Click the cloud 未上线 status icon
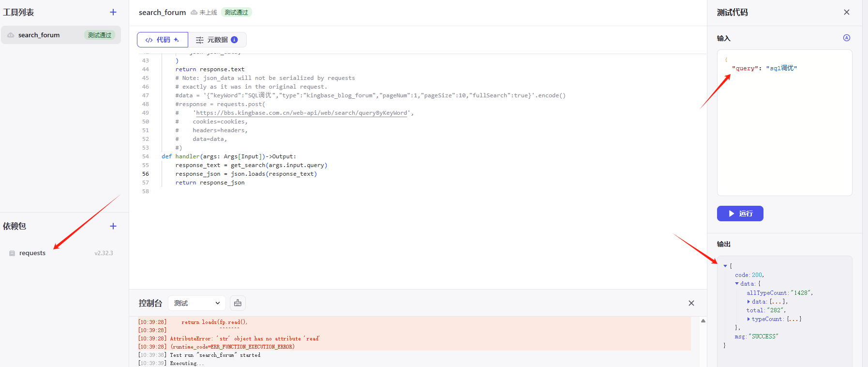Image resolution: width=868 pixels, height=367 pixels. pyautogui.click(x=194, y=13)
